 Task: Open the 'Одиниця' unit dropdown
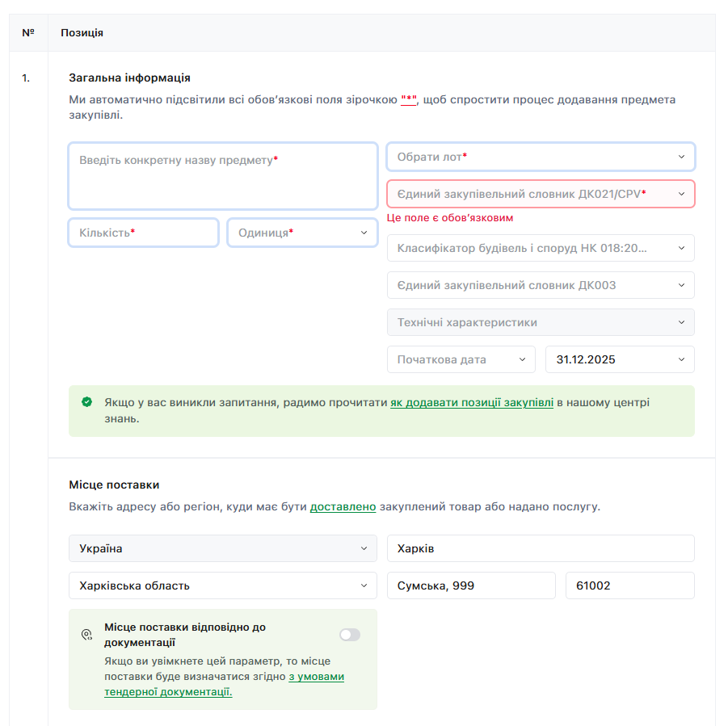302,233
